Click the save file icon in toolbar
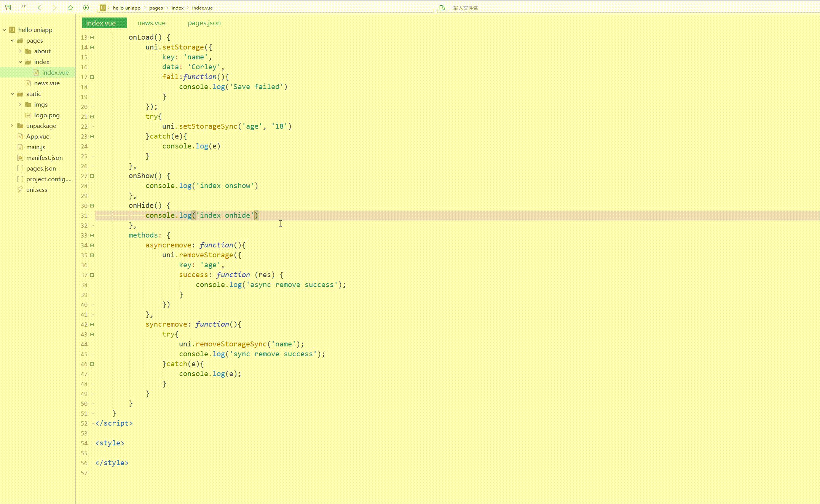The image size is (820, 504). coord(24,8)
